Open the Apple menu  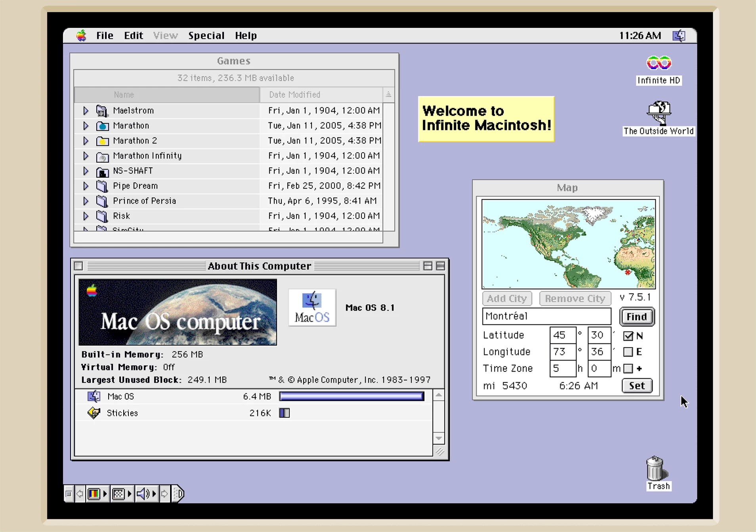[x=81, y=36]
